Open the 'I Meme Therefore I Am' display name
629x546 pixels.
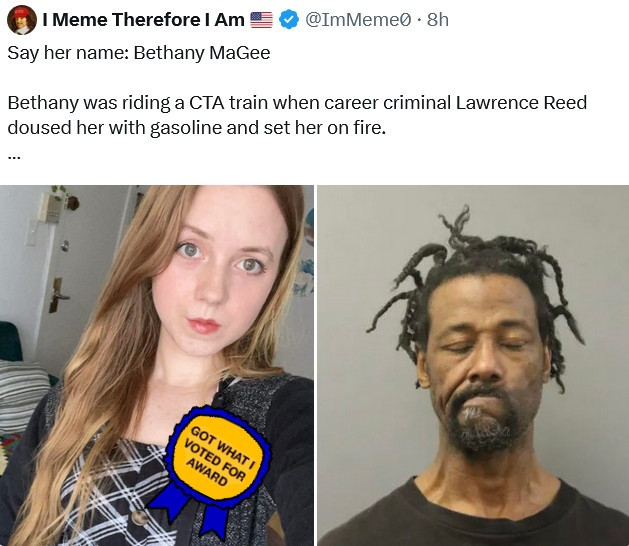click(143, 20)
